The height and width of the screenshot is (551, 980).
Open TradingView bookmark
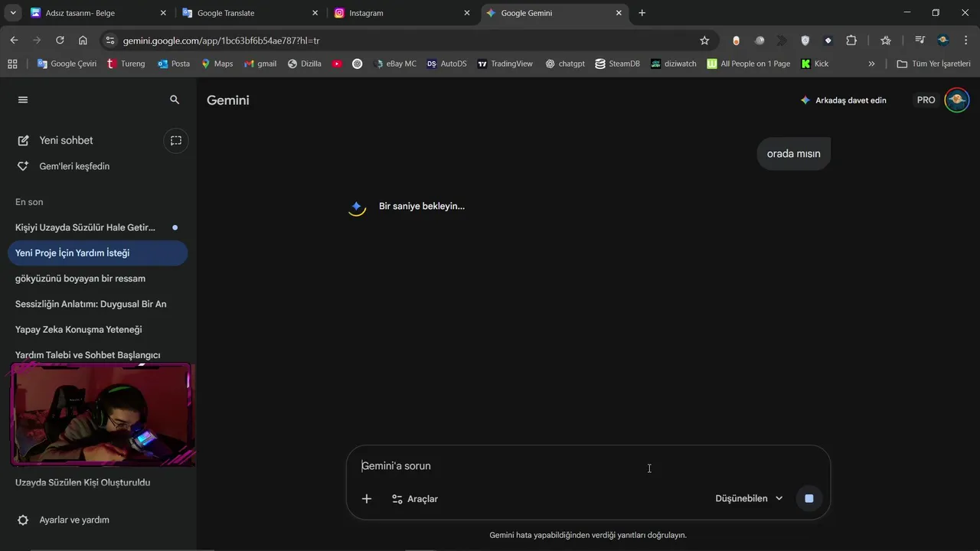click(505, 64)
